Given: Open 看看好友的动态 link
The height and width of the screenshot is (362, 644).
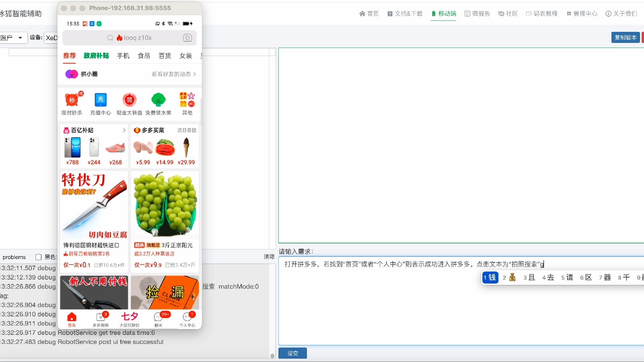Looking at the screenshot, I should pos(174,74).
